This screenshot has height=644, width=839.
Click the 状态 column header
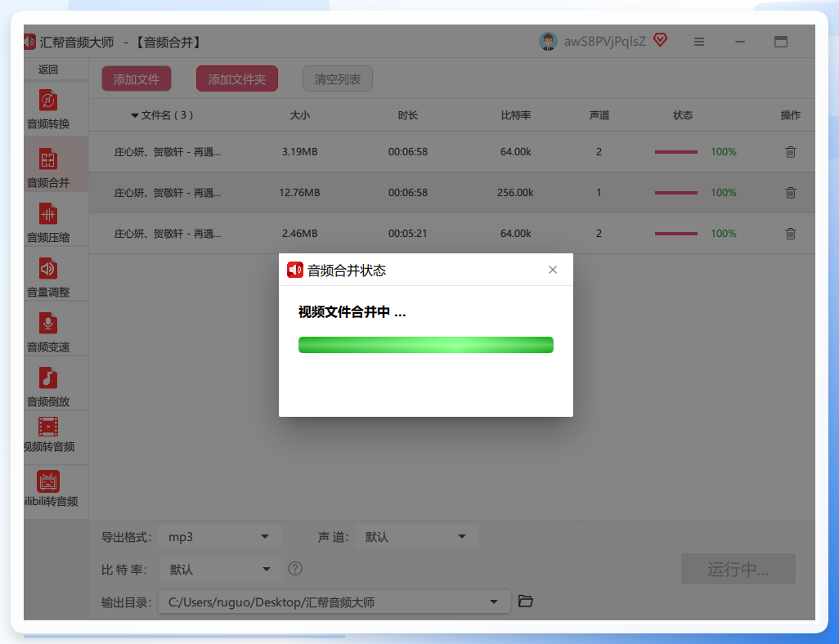[x=683, y=115]
